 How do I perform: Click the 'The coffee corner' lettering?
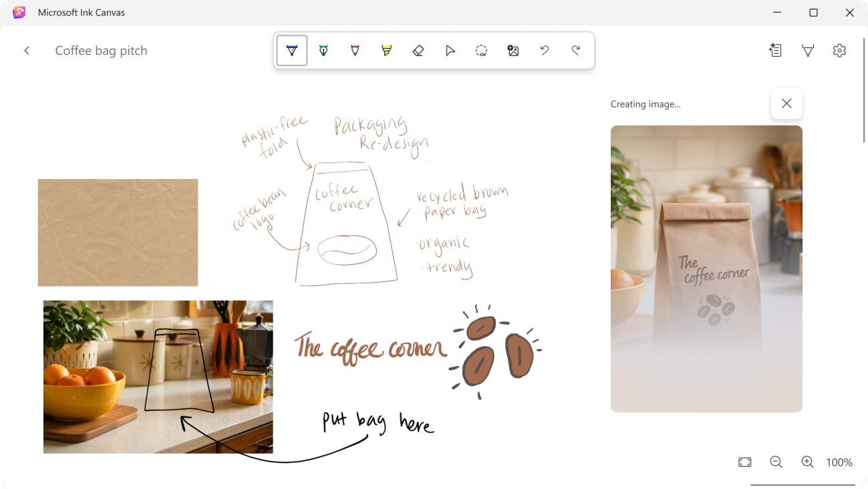[370, 348]
